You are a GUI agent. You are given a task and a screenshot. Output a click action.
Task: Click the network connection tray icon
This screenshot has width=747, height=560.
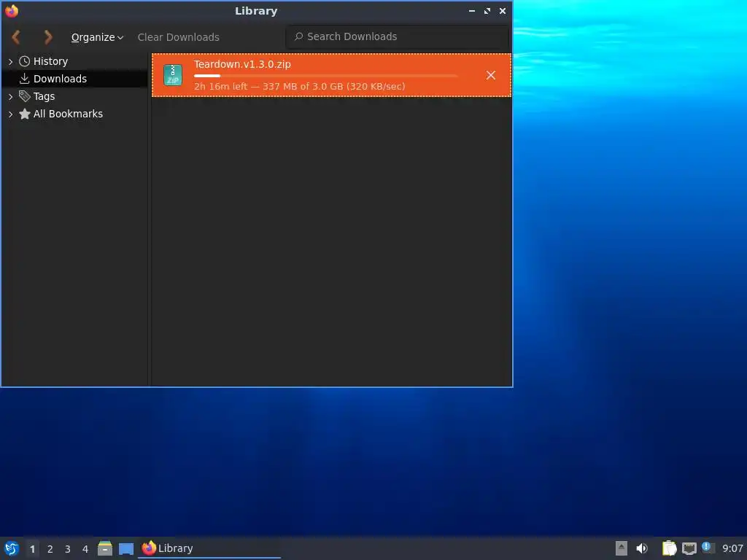click(689, 548)
